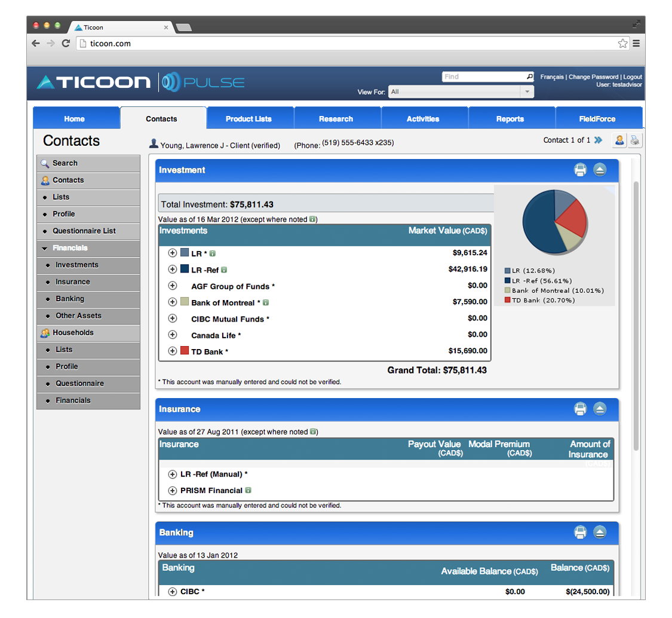Click the search magnifier in Find box
This screenshot has height=618, width=672.
[530, 77]
